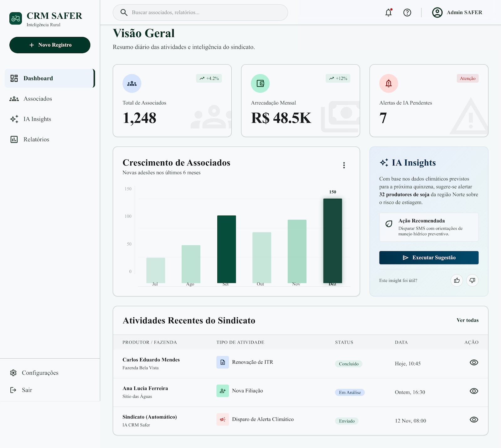Click the R$ 48.5K value
The height and width of the screenshot is (448, 501).
[x=281, y=118]
